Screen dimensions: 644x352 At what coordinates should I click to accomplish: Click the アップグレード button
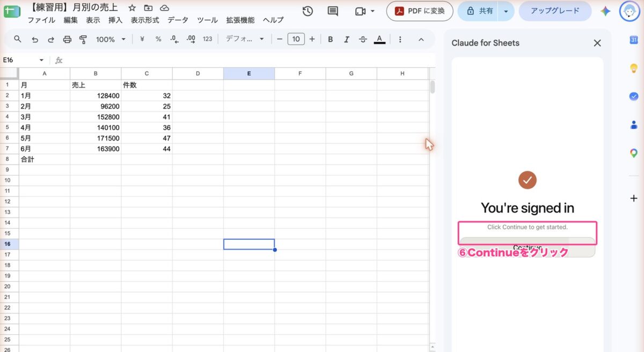point(555,11)
